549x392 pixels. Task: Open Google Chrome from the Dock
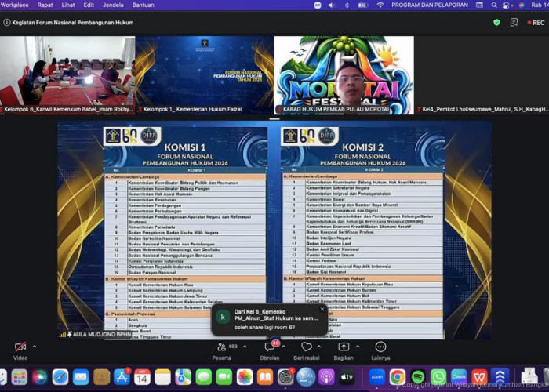click(398, 377)
